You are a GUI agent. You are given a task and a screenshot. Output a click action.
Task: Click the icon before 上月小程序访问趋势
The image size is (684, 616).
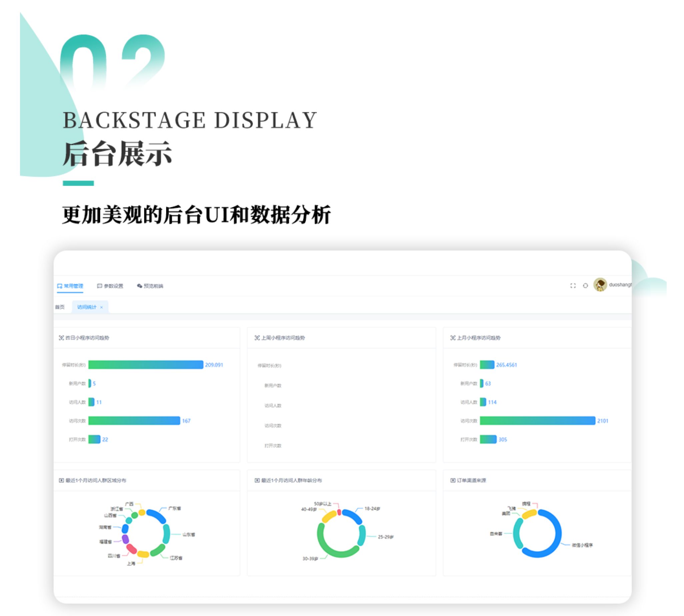point(453,338)
